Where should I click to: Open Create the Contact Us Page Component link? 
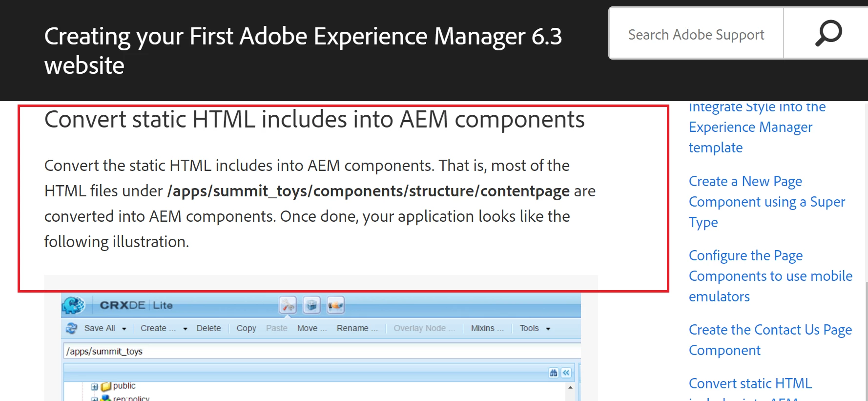point(770,340)
